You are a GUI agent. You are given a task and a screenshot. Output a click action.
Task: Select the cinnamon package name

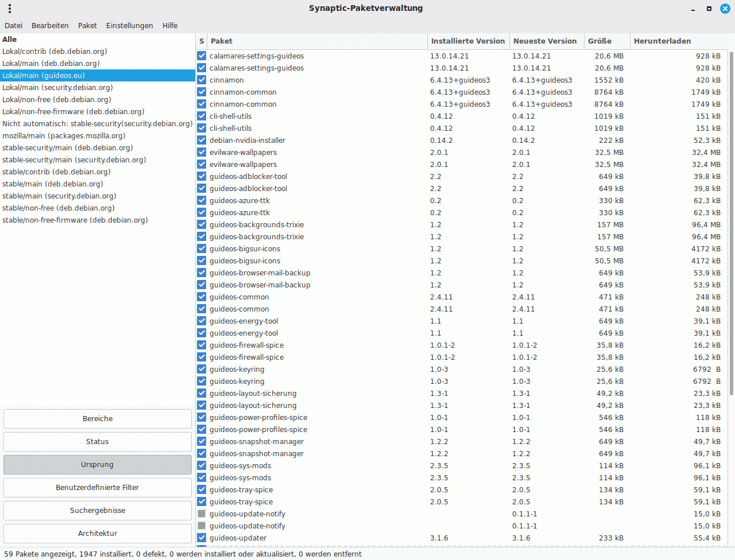[227, 80]
